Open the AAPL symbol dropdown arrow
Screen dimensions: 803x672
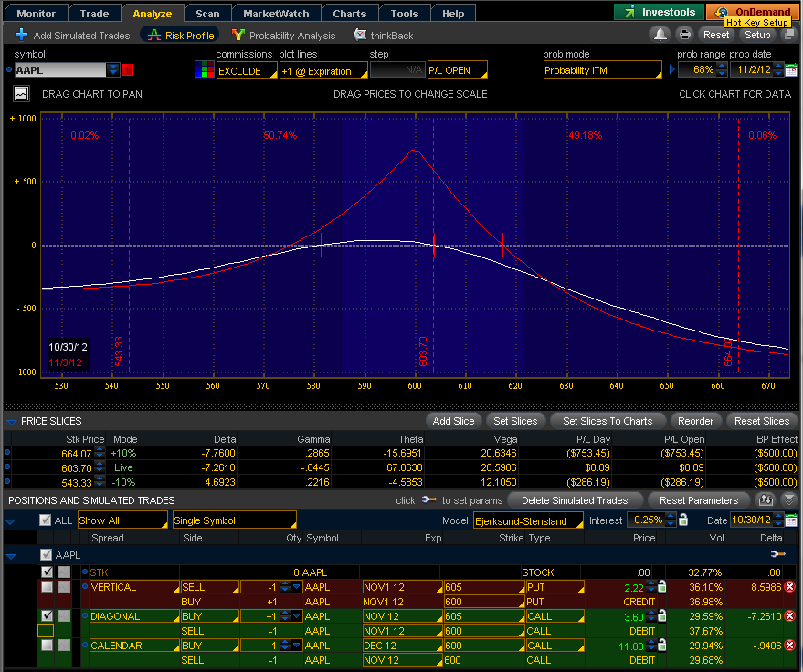point(112,69)
